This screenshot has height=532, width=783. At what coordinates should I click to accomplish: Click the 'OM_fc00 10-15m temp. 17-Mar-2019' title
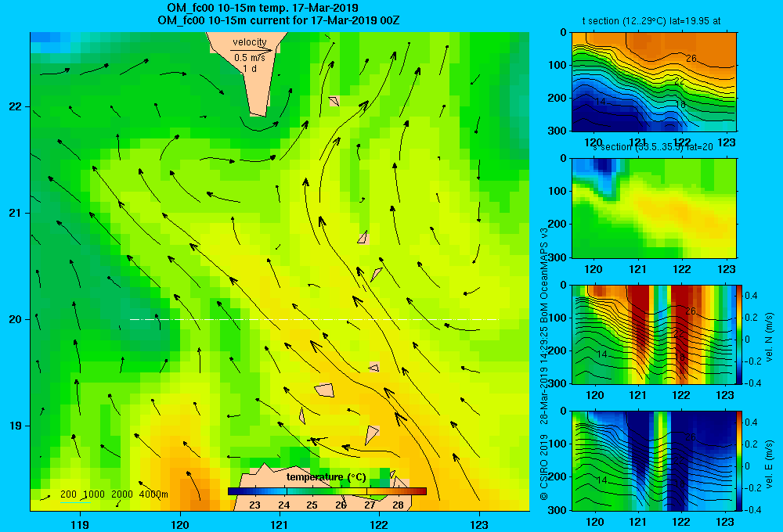(262, 8)
